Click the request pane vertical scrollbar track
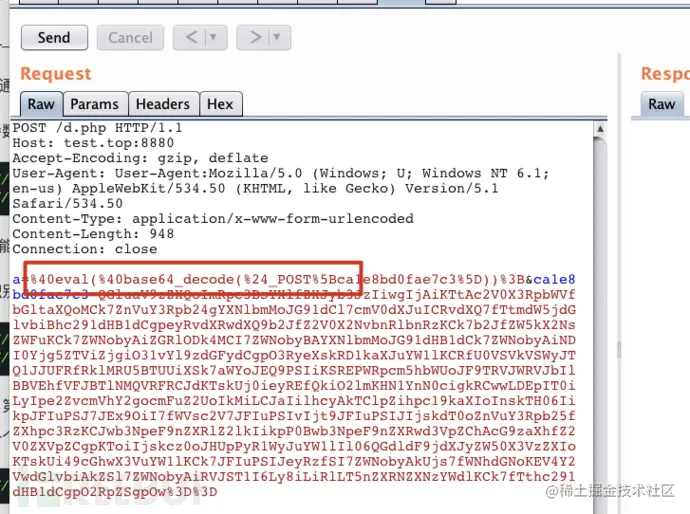The image size is (690, 514). tap(600, 326)
